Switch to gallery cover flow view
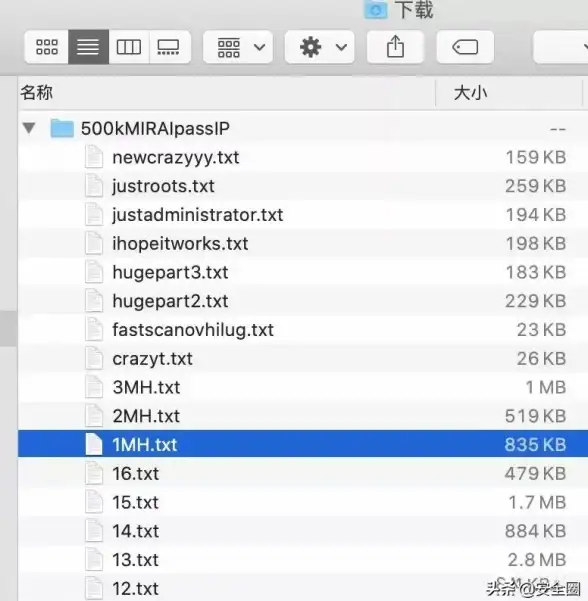 pos(169,47)
